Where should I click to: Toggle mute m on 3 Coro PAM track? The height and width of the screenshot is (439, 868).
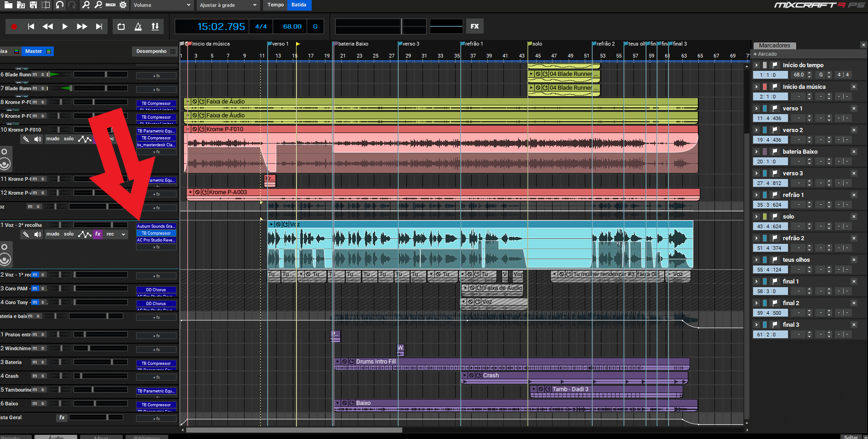[x=35, y=289]
